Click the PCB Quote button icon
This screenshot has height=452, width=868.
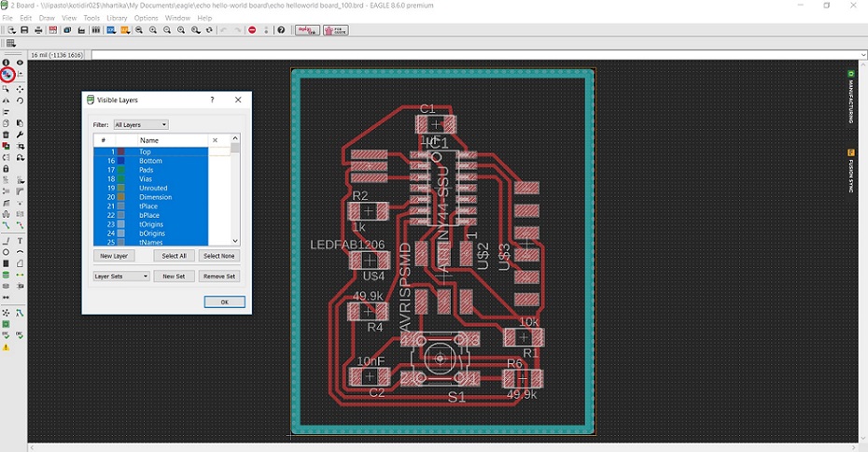[x=335, y=30]
